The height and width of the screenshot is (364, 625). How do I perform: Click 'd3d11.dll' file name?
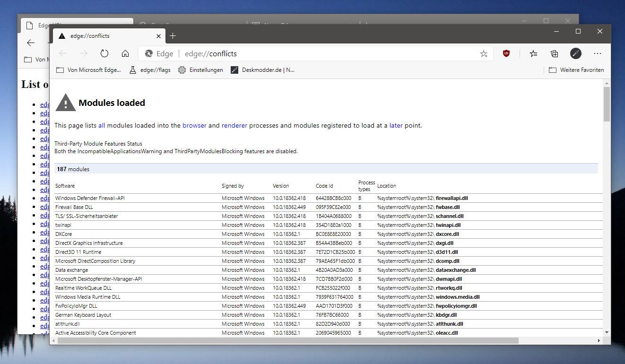(447, 252)
